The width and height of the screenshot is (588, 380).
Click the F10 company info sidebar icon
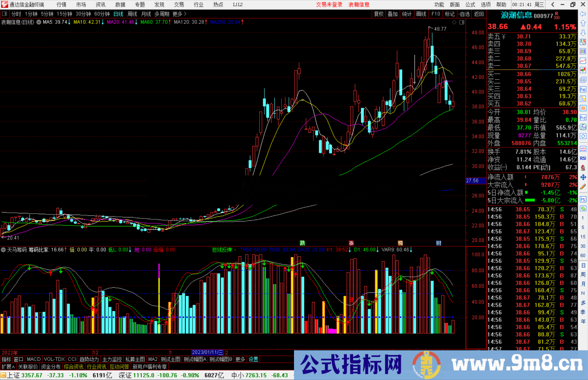pos(583,89)
